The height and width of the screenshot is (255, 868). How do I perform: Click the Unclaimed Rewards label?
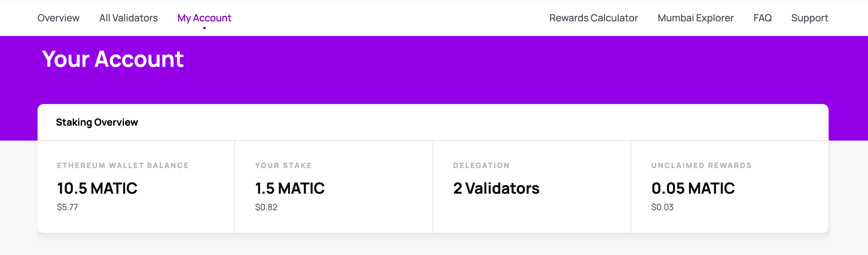click(x=701, y=165)
